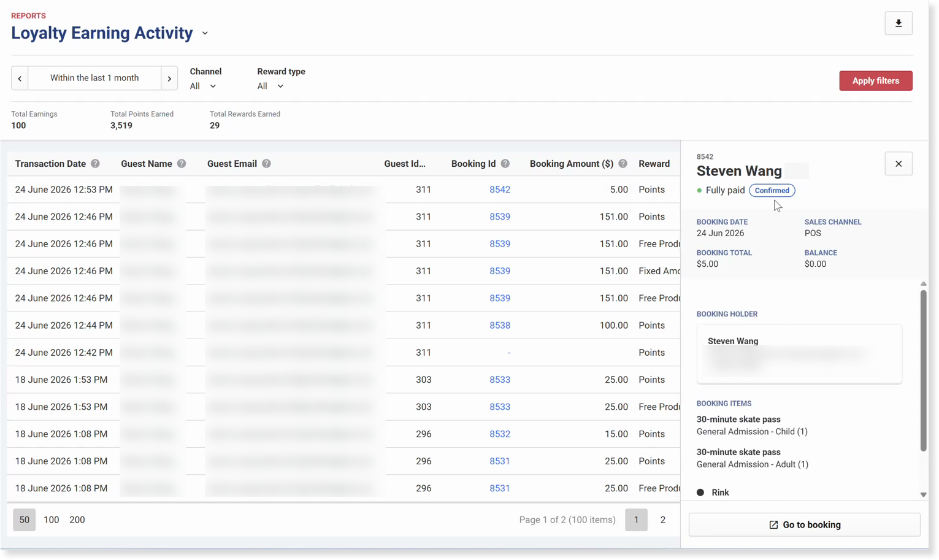Click the vertical scrollbar in booking panel
This screenshot has height=560, width=939.
point(923,370)
